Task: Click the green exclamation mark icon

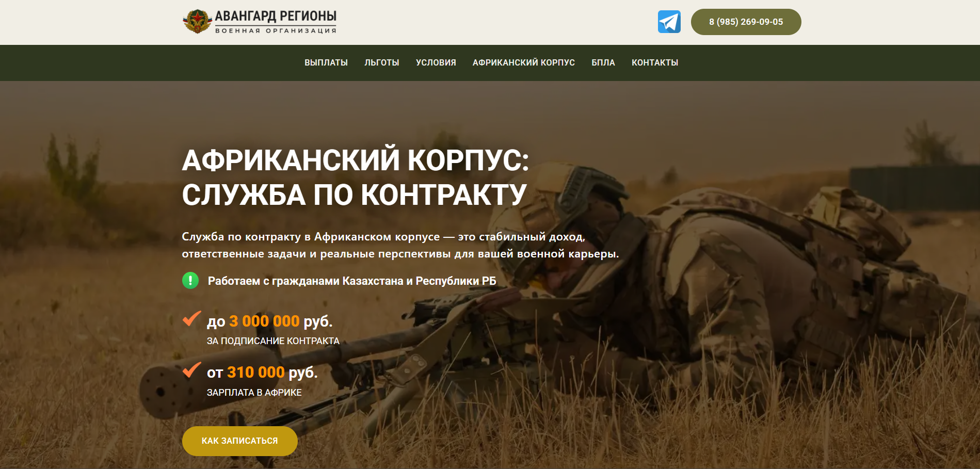Action: coord(190,280)
